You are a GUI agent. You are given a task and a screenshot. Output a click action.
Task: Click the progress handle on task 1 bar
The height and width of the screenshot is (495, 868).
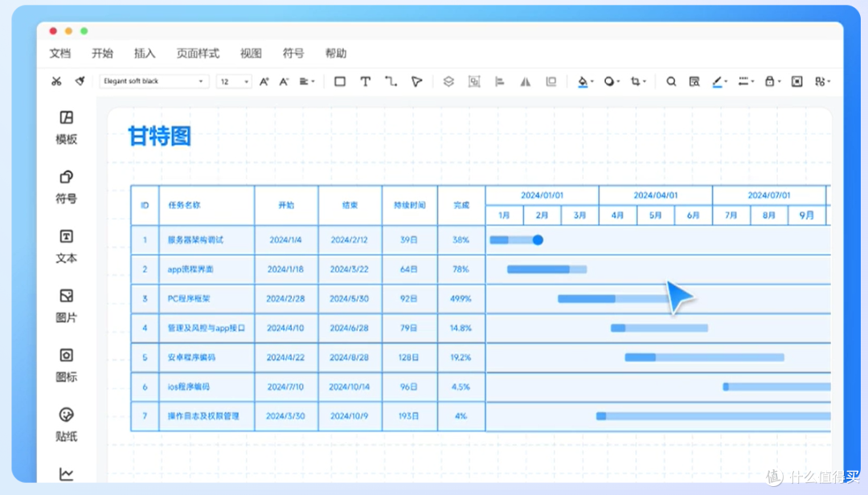tap(538, 239)
